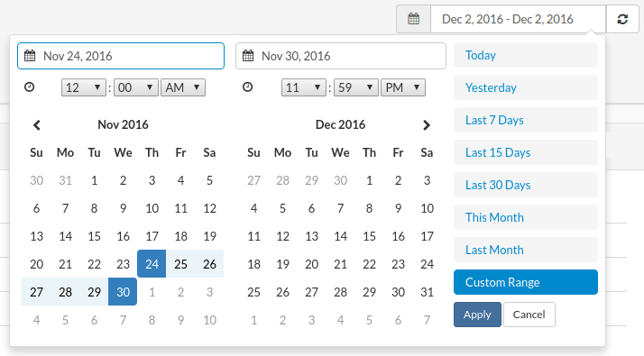Click the clock icon beside the end time
644x356 pixels.
[247, 87]
